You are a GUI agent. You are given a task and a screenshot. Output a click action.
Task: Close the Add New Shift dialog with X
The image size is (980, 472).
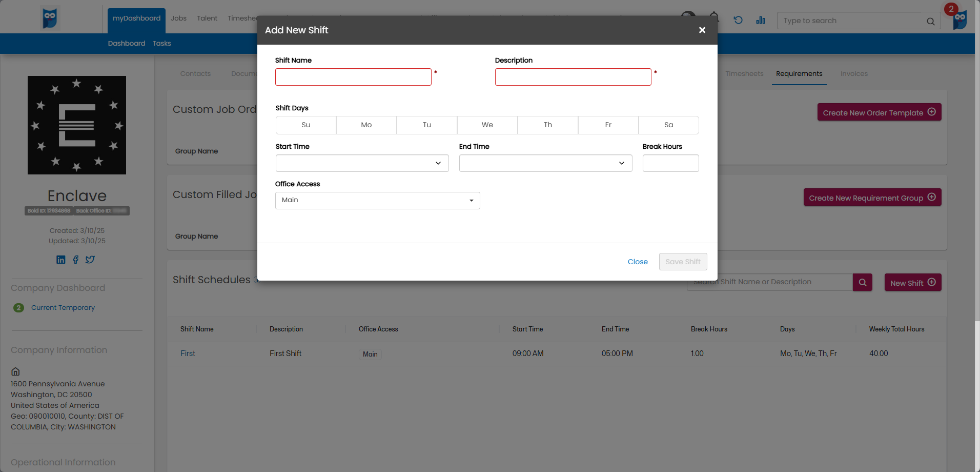702,30
